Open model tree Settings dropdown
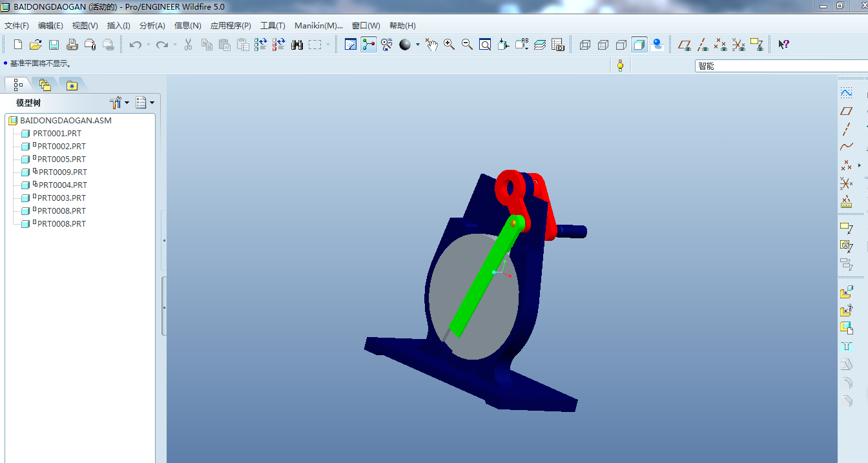The width and height of the screenshot is (868, 463). (x=119, y=103)
